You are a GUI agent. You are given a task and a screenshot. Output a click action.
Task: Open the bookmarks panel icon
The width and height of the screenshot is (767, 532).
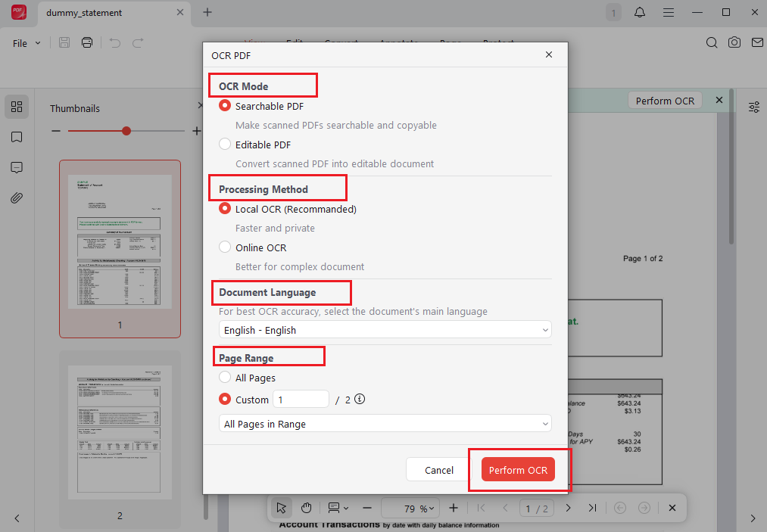[x=17, y=137]
